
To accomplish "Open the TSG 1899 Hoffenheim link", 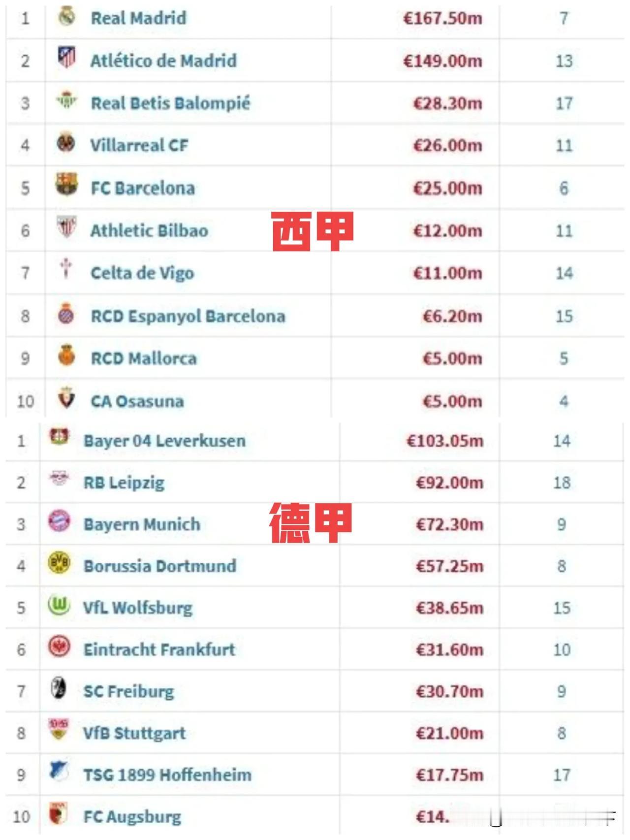I will click(167, 775).
